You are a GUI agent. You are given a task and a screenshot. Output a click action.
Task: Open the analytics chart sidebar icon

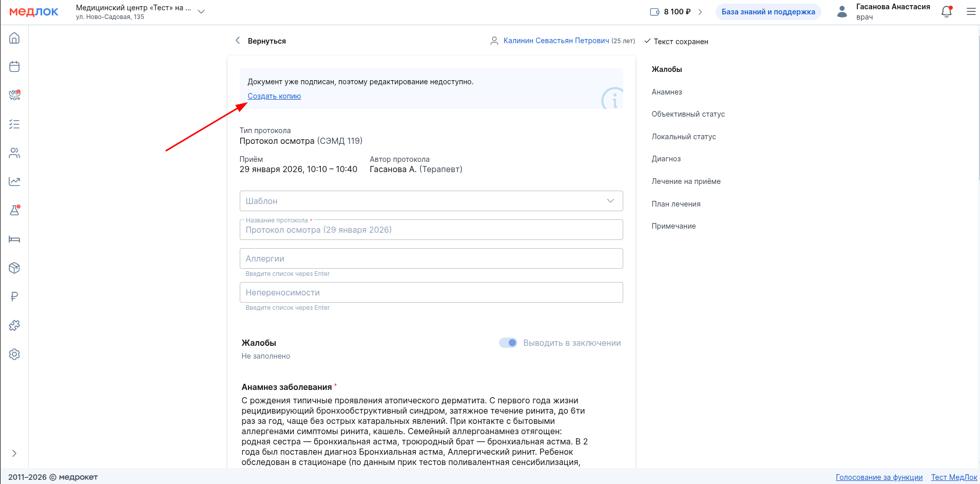14,181
